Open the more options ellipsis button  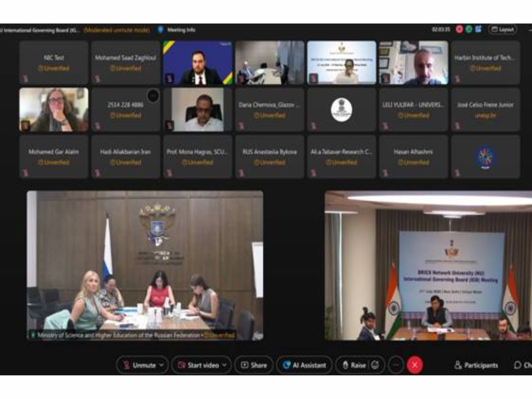pyautogui.click(x=396, y=365)
